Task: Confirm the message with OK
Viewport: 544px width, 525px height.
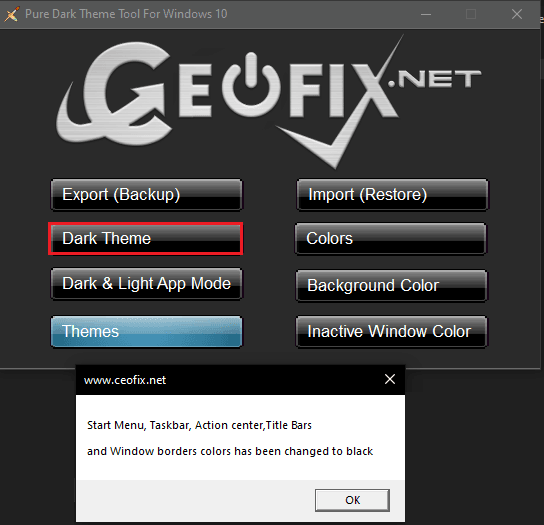Action: [352, 500]
